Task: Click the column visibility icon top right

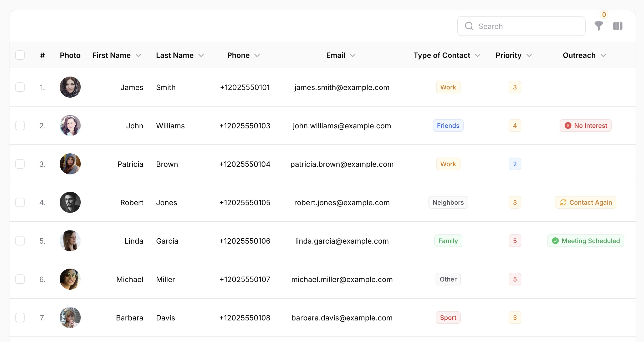Action: (618, 26)
